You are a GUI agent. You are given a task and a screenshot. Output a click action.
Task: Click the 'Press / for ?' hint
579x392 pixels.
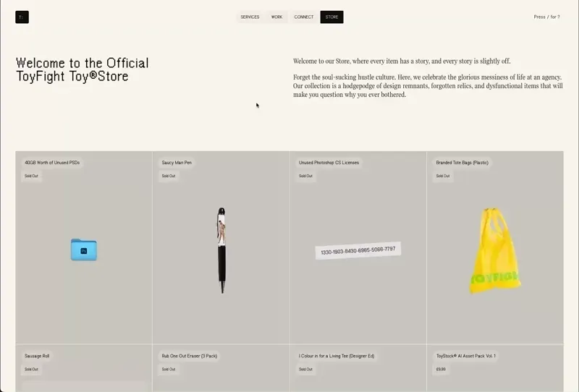tap(546, 17)
